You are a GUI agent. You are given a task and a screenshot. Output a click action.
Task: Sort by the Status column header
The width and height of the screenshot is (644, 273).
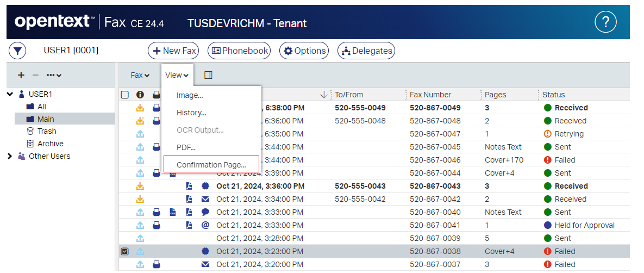(554, 95)
